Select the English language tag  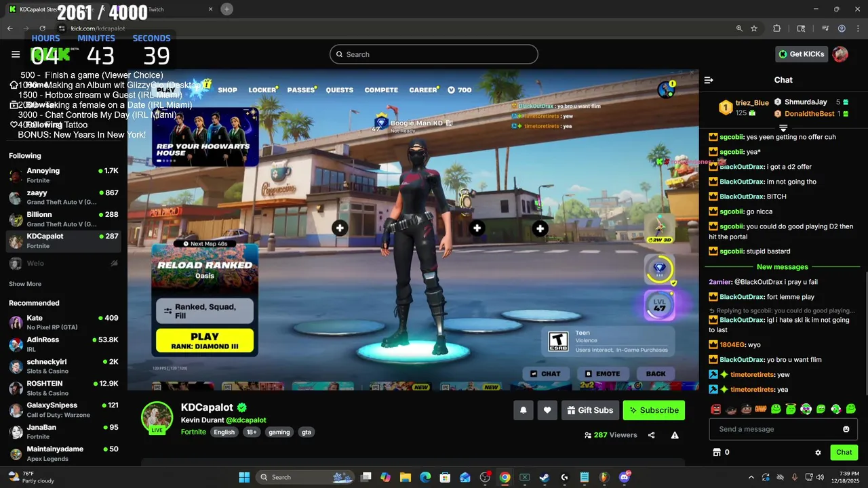[224, 432]
